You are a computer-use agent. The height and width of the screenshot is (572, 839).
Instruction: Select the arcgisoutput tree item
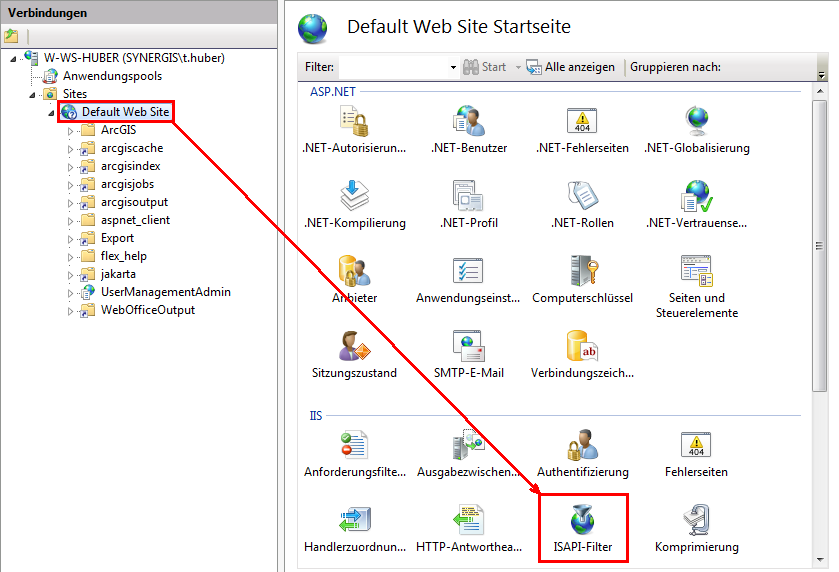click(x=134, y=202)
